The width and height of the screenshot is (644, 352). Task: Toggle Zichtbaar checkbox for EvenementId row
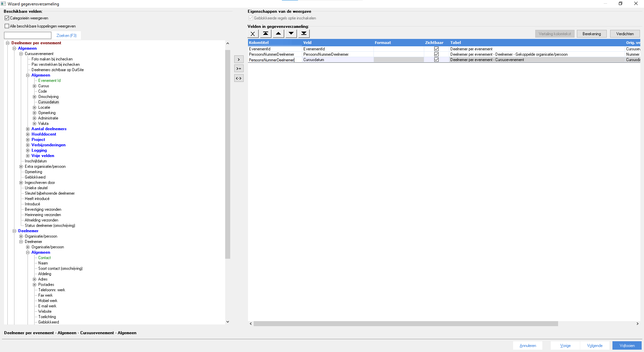(x=436, y=49)
